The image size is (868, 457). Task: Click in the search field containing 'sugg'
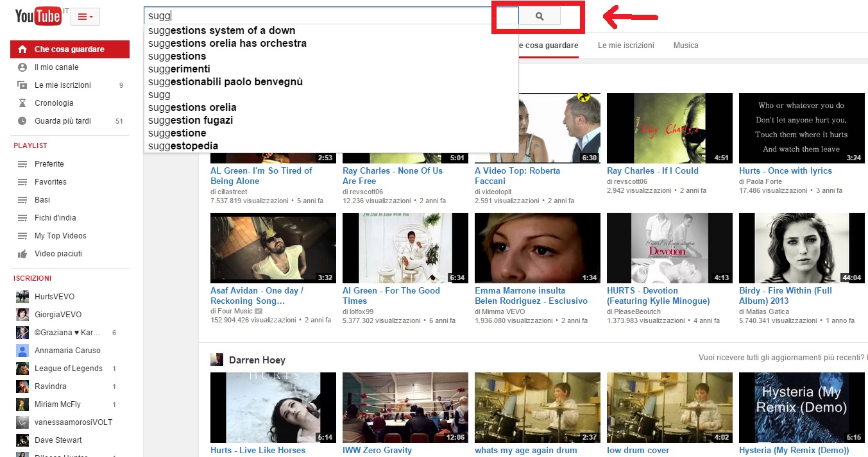coord(331,16)
